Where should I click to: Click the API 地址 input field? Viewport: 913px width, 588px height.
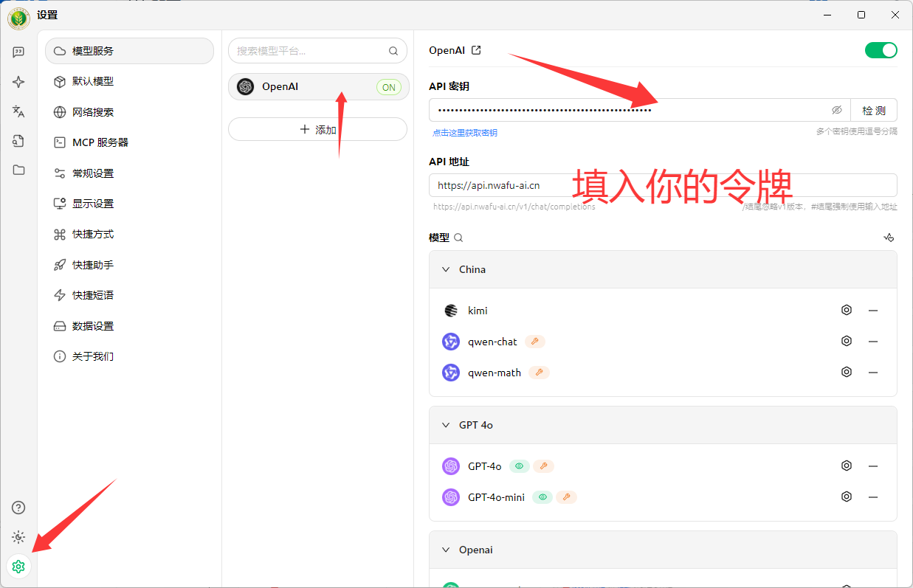663,185
